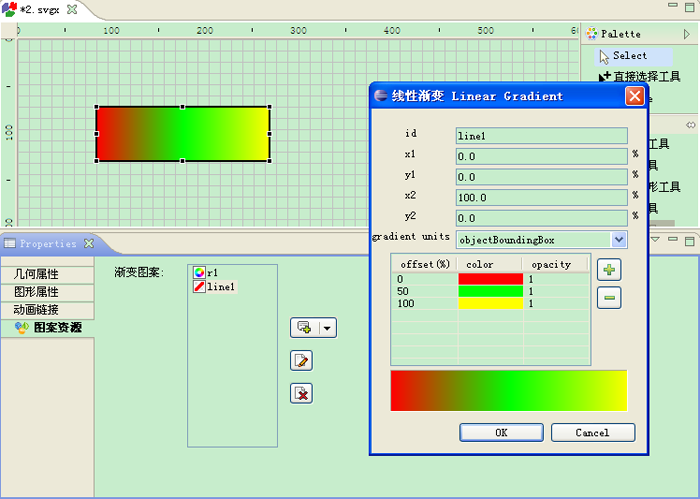700x499 pixels.
Task: Open the 动画链接 properties tab
Action: point(47,310)
